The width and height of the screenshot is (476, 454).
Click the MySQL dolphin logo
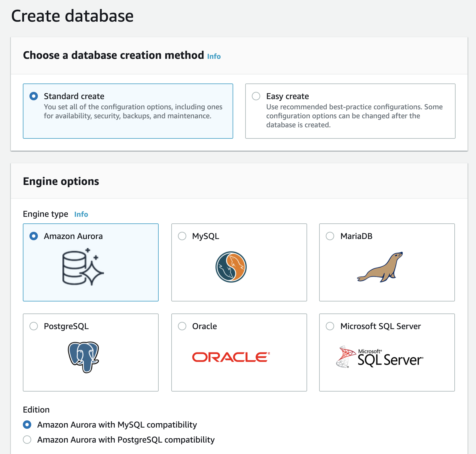231,267
